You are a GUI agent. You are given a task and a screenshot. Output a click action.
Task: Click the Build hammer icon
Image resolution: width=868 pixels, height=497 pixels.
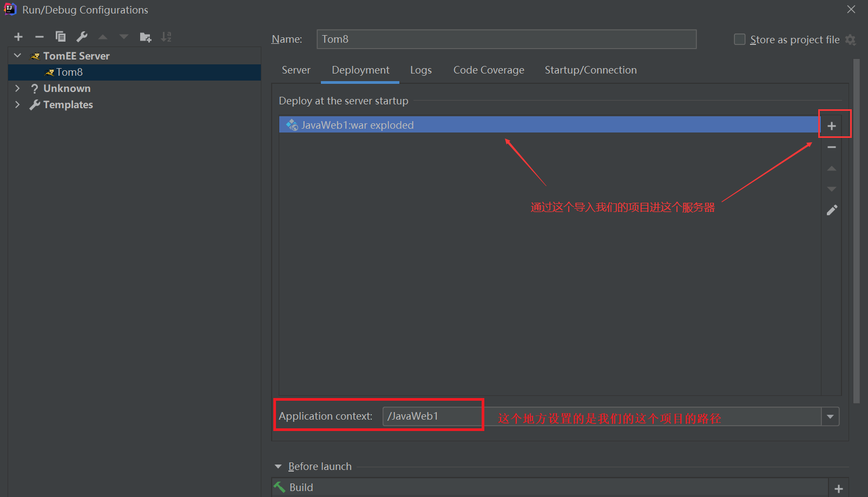click(x=280, y=487)
